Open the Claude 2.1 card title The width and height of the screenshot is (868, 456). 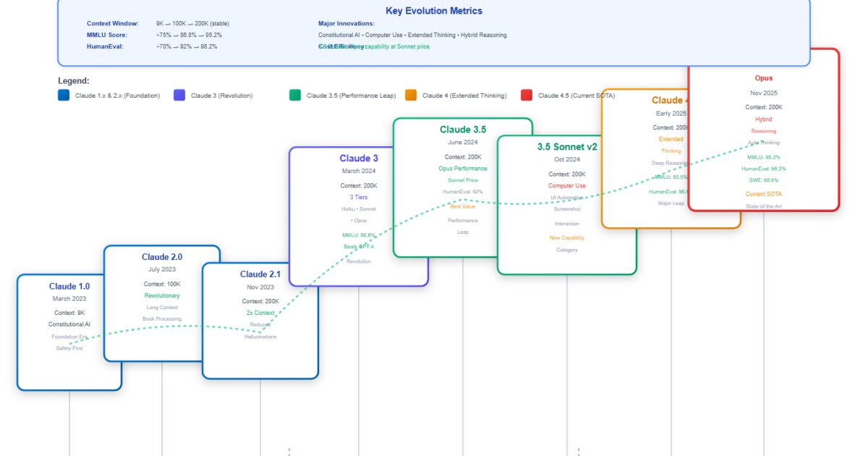[x=260, y=274]
